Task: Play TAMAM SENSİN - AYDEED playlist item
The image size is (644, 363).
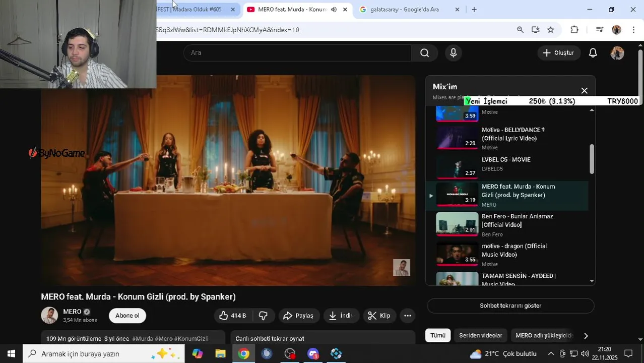Action: tap(507, 279)
